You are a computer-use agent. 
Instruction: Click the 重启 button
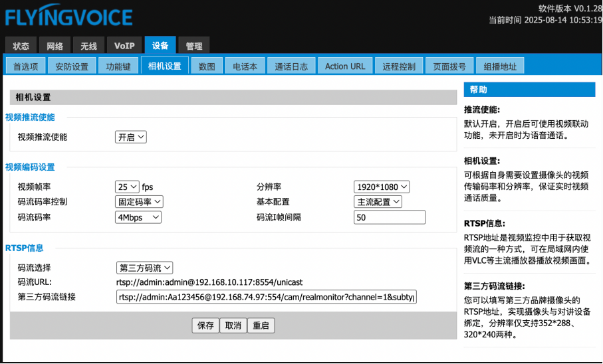point(261,325)
